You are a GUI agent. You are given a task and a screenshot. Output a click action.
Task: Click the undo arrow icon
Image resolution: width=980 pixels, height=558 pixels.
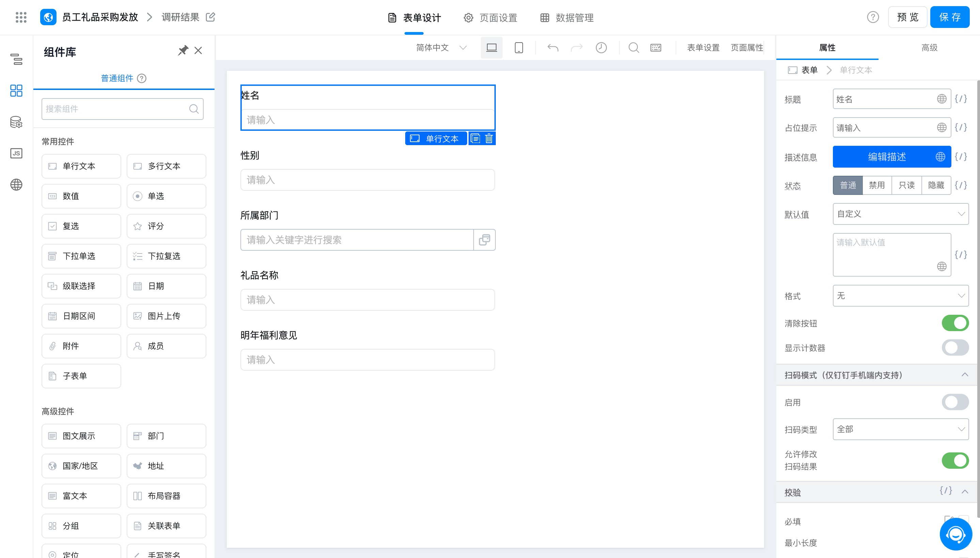pyautogui.click(x=553, y=48)
